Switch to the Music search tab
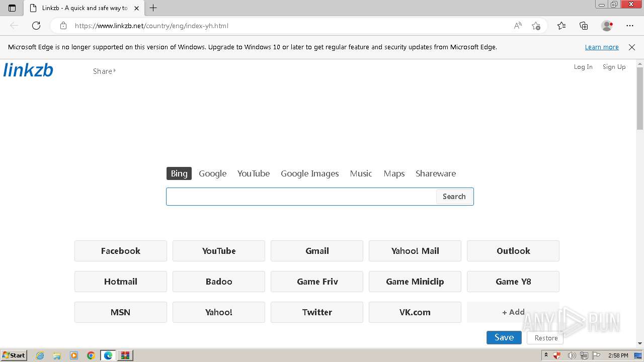This screenshot has width=644, height=362. click(361, 173)
